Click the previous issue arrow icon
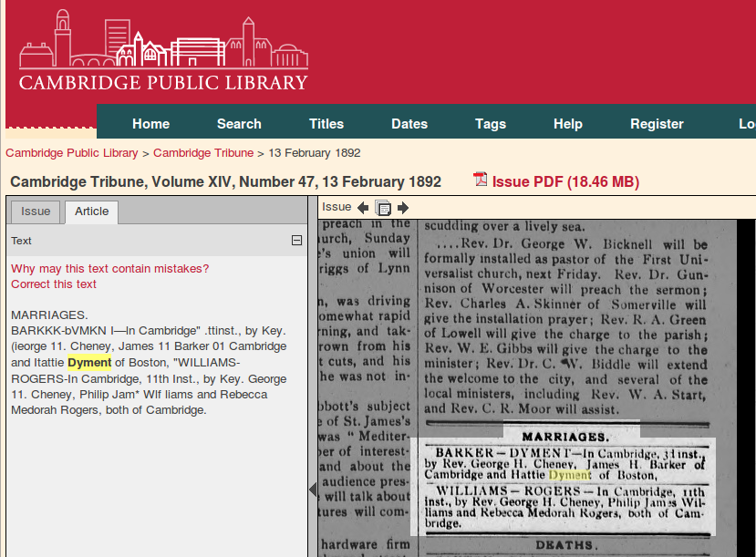Image resolution: width=756 pixels, height=557 pixels. click(363, 208)
